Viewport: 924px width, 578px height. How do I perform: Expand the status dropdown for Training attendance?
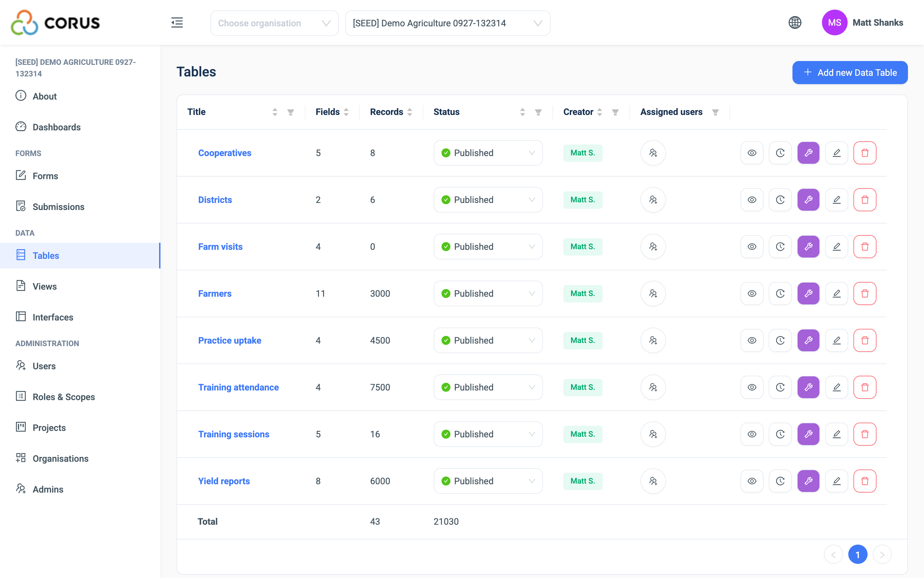coord(488,388)
